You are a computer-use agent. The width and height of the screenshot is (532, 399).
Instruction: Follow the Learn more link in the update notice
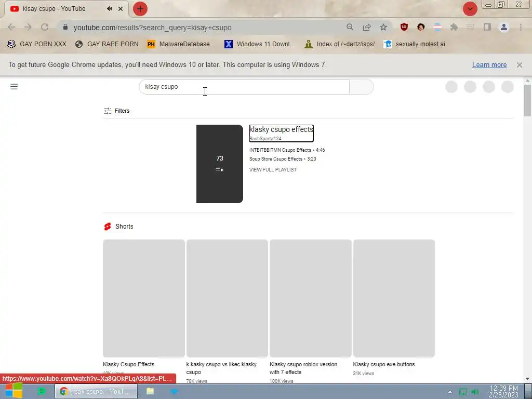489,65
